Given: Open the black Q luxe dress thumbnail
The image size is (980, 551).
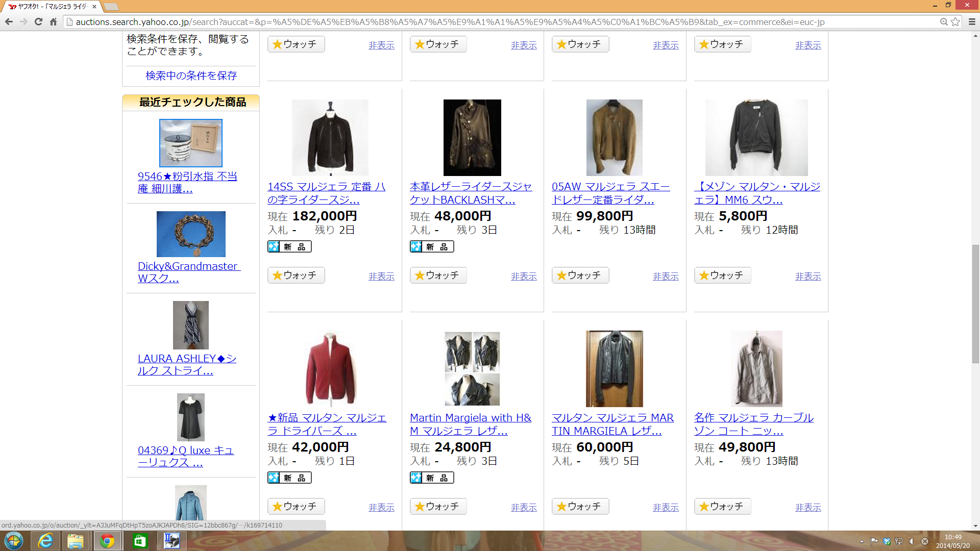Looking at the screenshot, I should click(191, 417).
